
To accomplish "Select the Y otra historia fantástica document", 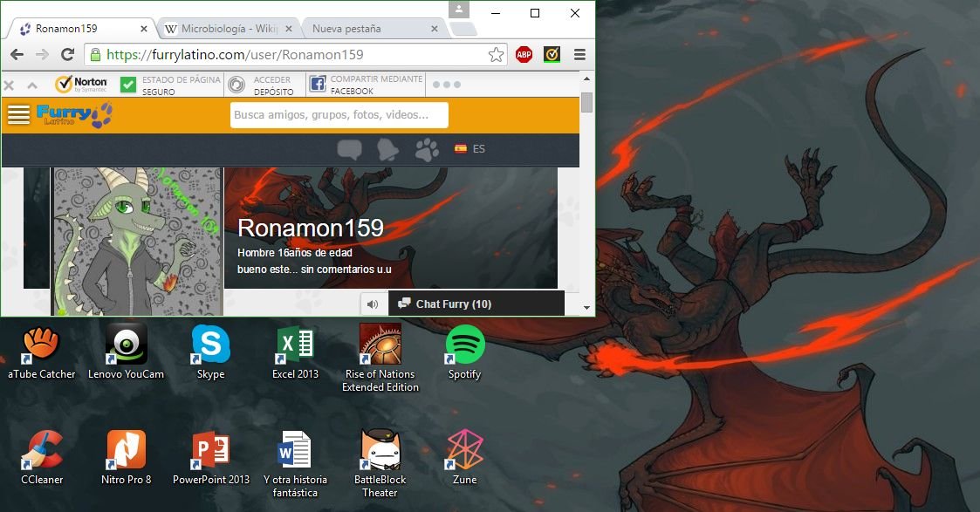I will pyautogui.click(x=295, y=464).
